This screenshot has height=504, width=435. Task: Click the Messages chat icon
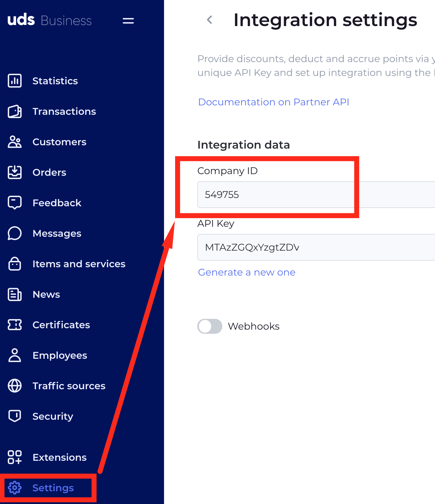[x=15, y=233]
